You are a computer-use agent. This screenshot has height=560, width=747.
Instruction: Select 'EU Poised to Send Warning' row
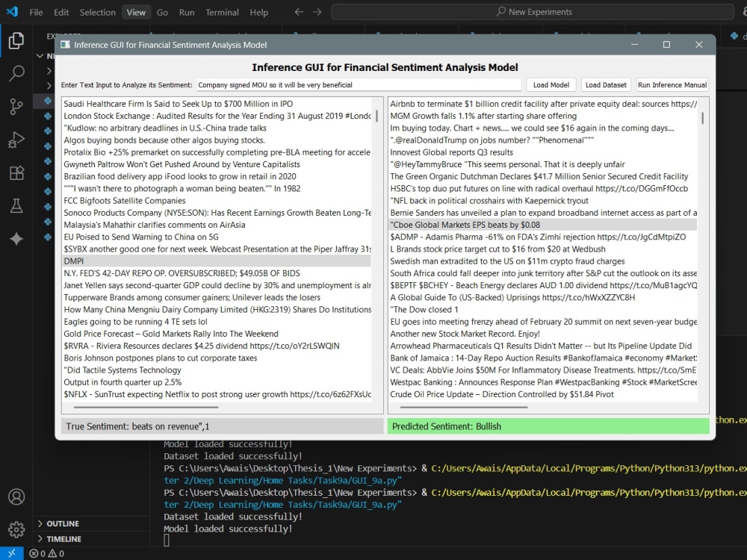coord(217,237)
